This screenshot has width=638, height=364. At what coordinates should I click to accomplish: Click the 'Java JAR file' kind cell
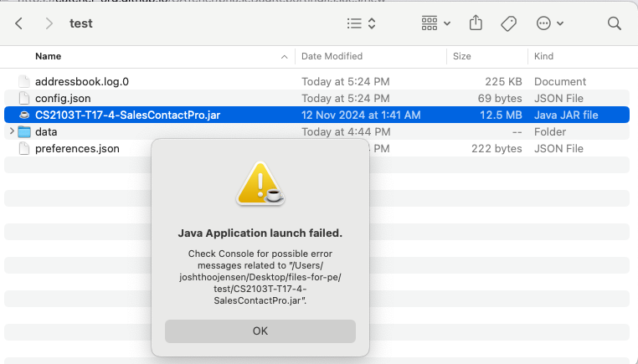pos(566,115)
